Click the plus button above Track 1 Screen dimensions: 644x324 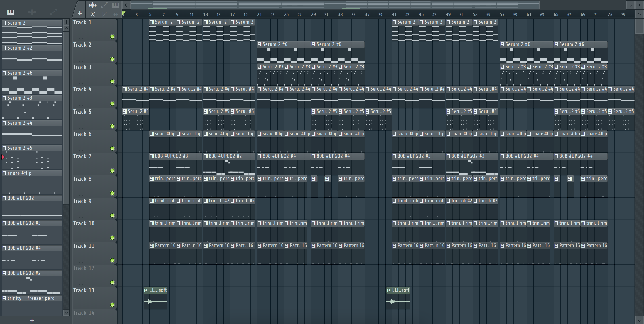tap(80, 13)
